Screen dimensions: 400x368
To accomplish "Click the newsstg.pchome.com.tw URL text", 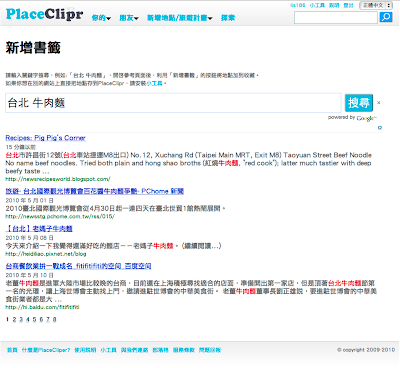I will point(60,216).
